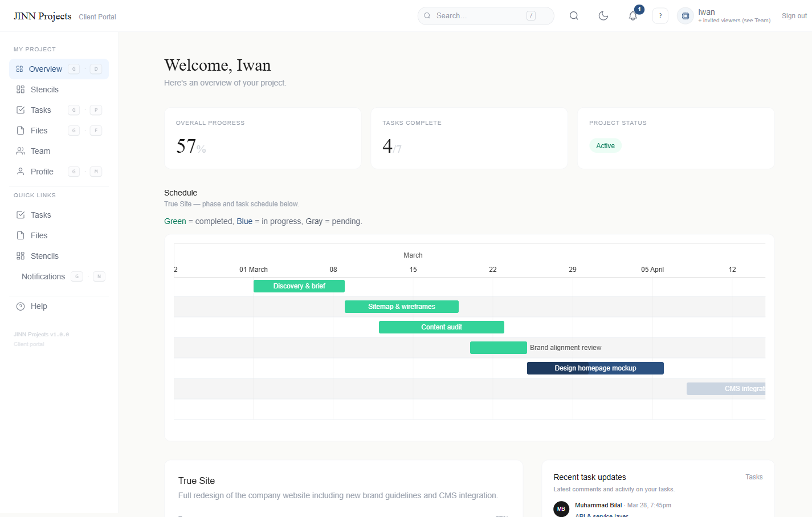
Task: Select the CMS integration gray bar
Action: (x=726, y=389)
